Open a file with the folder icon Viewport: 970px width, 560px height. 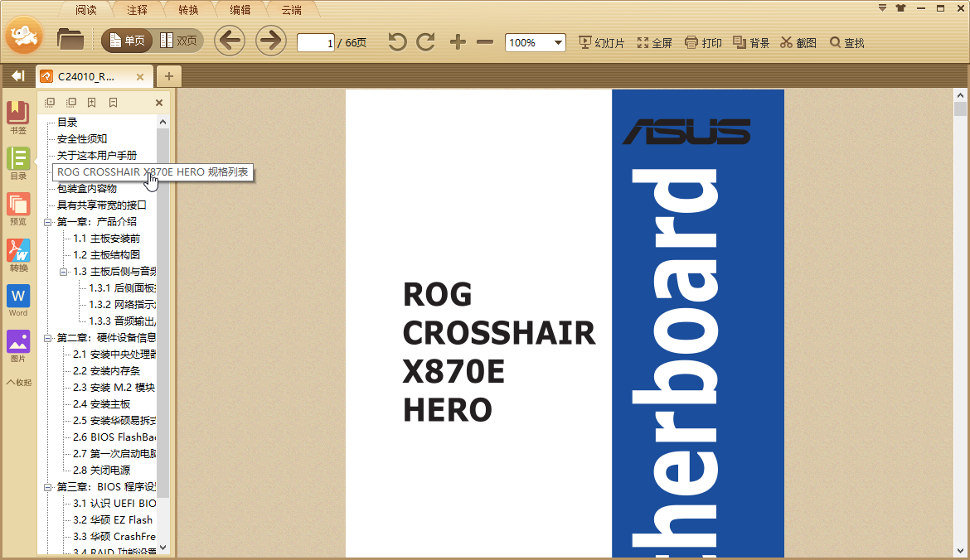[70, 39]
